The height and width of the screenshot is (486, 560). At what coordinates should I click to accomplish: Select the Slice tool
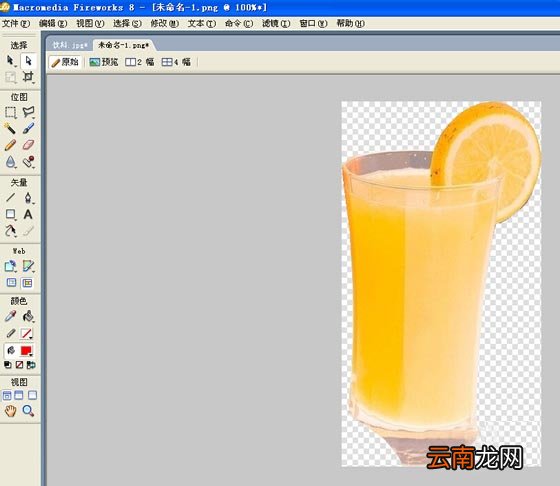click(28, 266)
